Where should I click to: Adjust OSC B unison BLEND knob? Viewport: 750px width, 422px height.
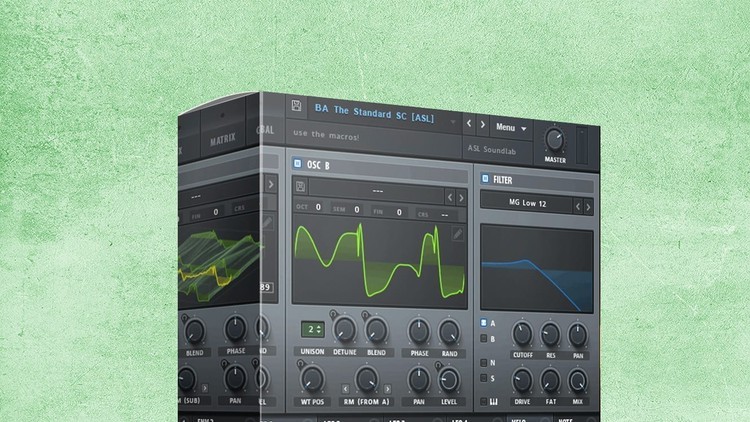pyautogui.click(x=376, y=331)
